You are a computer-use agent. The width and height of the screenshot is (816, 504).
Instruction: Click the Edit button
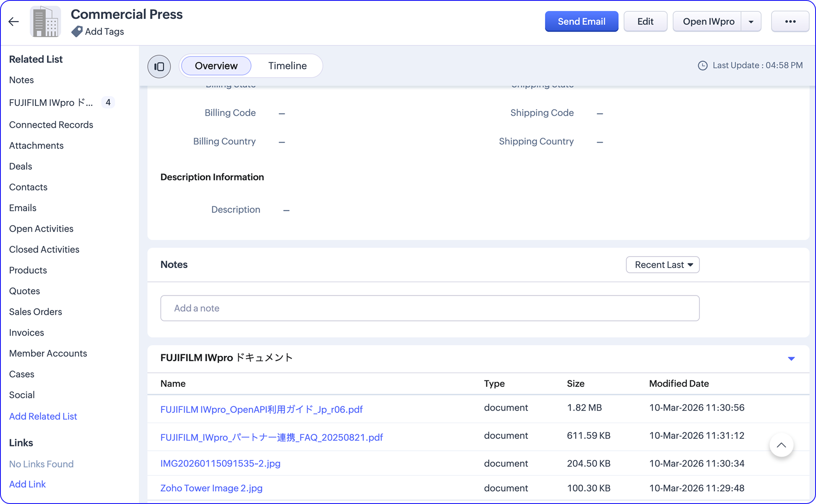point(645,21)
